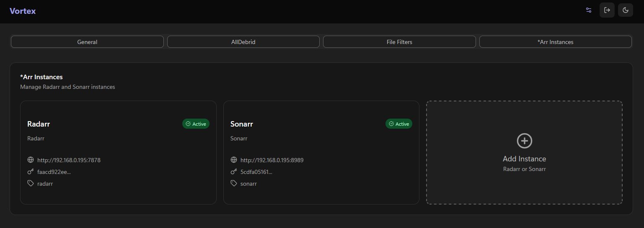Screen dimensions: 644x228
Task: Click the Sonarr instance card title
Action: (x=242, y=124)
